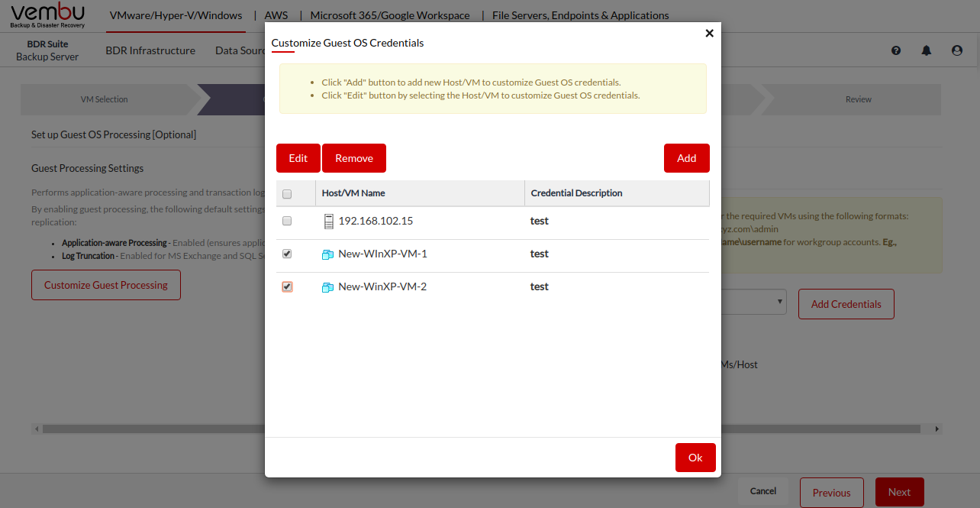Close the dialog with the X icon
Screen dimensions: 980x508
point(709,33)
